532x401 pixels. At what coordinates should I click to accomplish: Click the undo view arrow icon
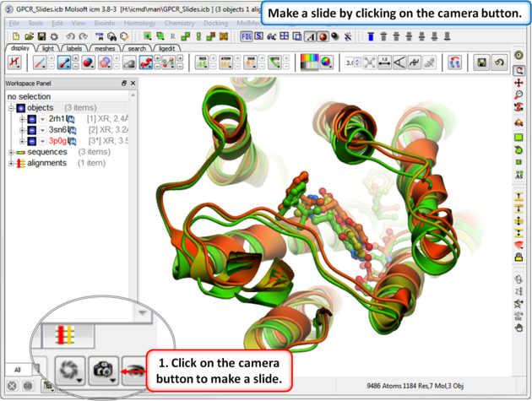(498, 62)
